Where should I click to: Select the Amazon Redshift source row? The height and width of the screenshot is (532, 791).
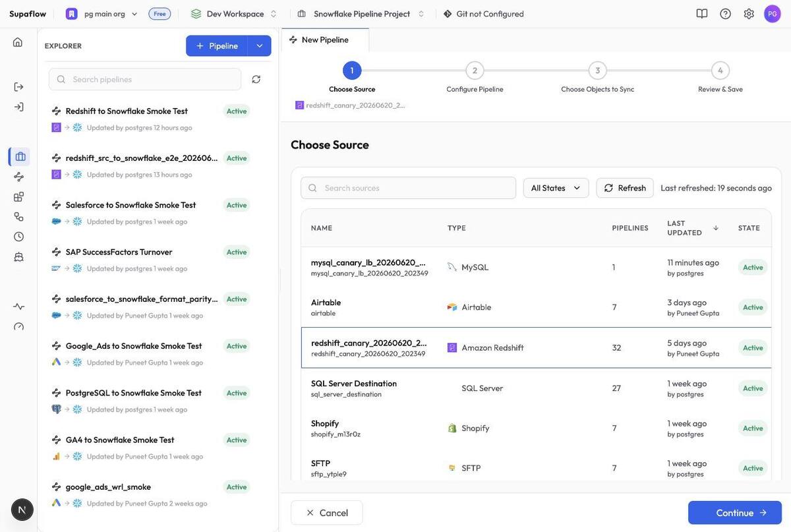click(x=536, y=347)
